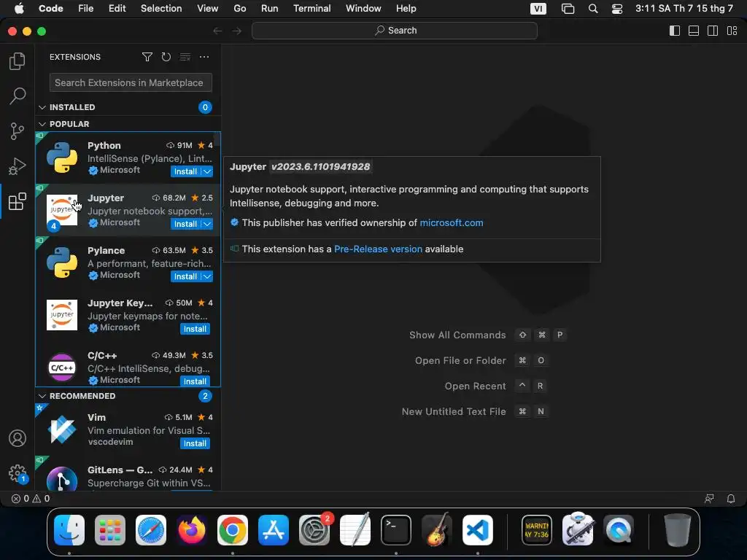This screenshot has width=747, height=560.
Task: Open the View menu
Action: (208, 9)
